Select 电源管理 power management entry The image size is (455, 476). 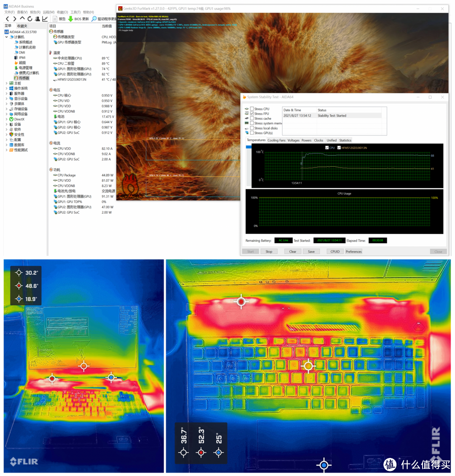click(x=26, y=68)
